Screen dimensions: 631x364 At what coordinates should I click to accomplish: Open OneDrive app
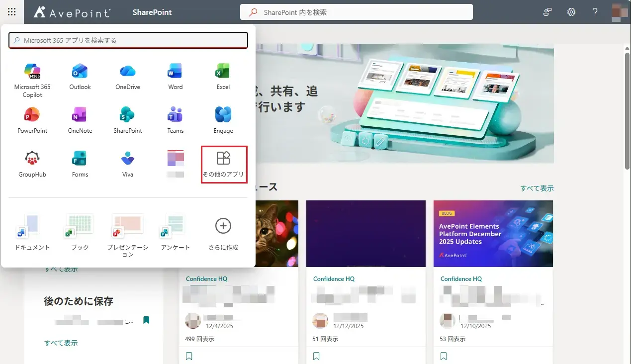[x=128, y=77]
